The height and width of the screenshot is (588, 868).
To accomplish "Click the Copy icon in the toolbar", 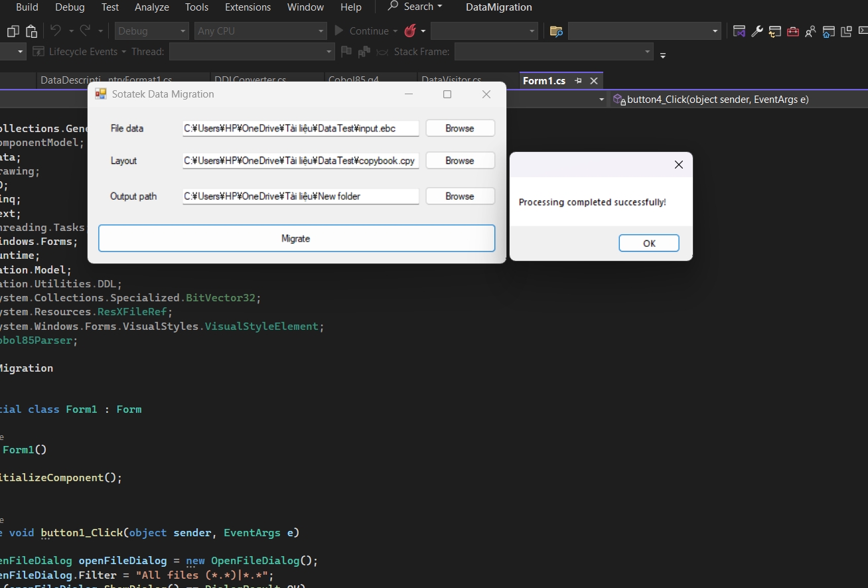I will coord(13,31).
